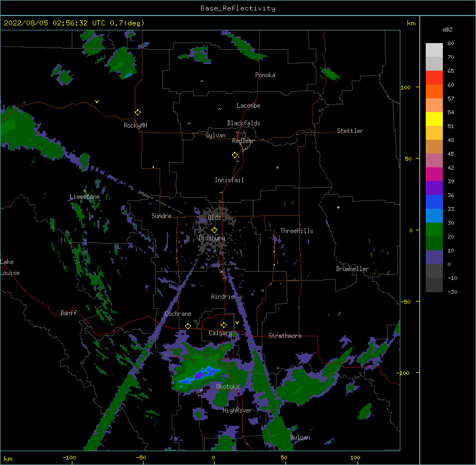476x465 pixels.
Task: Click the RedDeer city label
Action: point(243,141)
